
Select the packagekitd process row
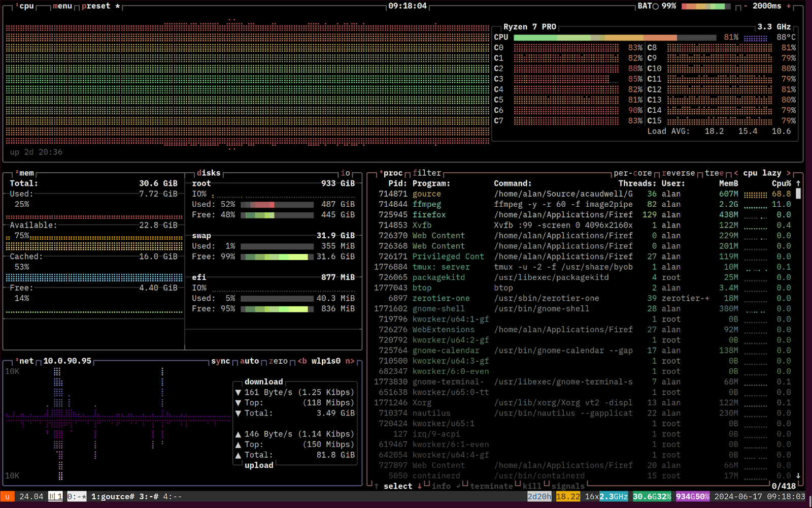coord(584,277)
